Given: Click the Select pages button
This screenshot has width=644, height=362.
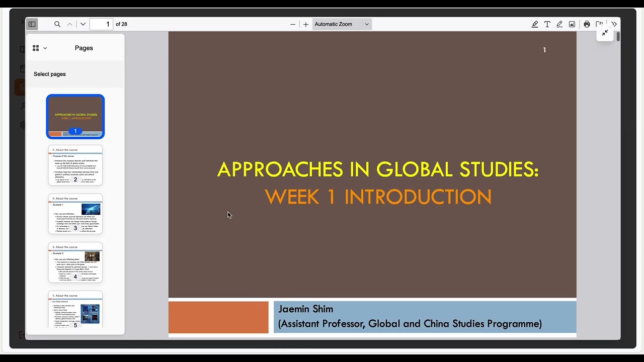Looking at the screenshot, I should coord(50,74).
